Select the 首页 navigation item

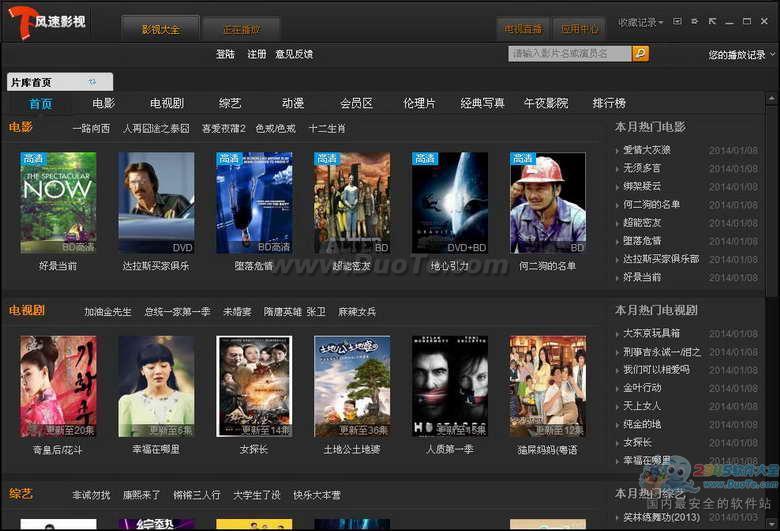(x=40, y=104)
